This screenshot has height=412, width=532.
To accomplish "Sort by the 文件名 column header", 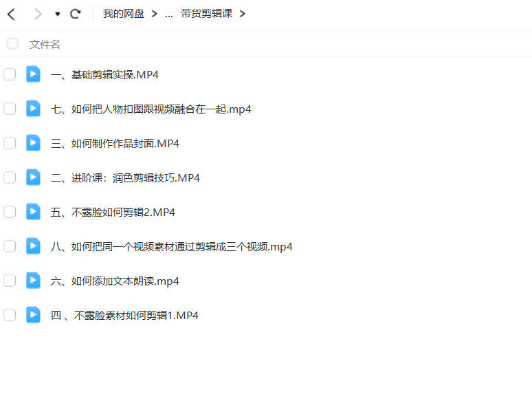I will click(45, 44).
